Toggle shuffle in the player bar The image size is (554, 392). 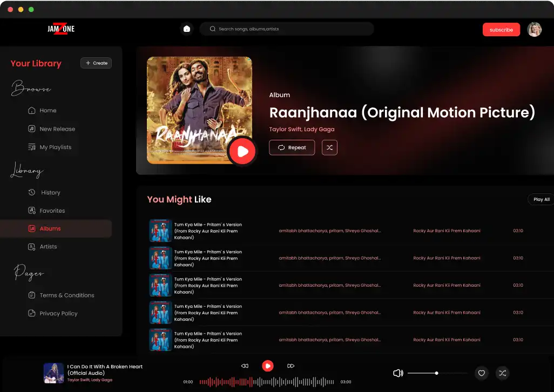tap(502, 373)
